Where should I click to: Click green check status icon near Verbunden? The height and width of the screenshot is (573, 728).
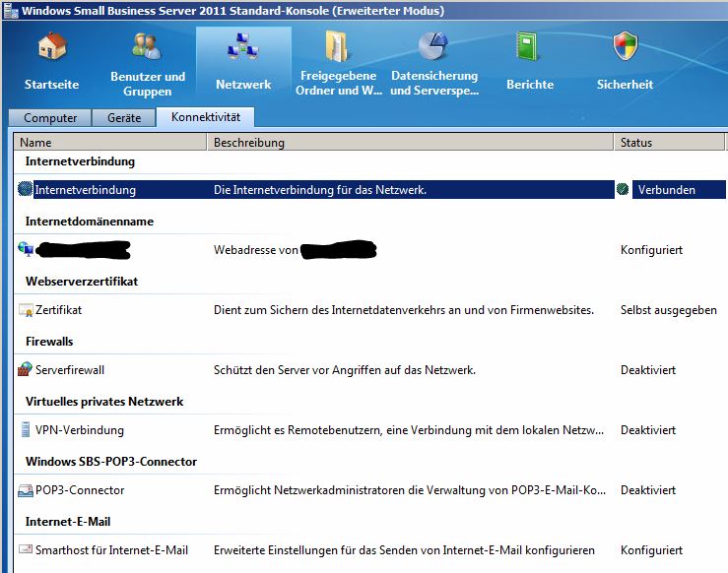(623, 189)
